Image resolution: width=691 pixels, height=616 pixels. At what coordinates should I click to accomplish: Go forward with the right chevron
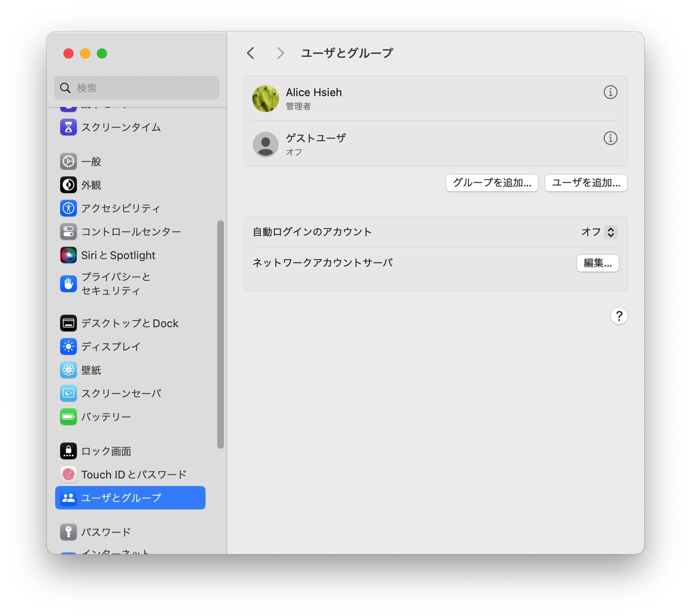tap(280, 53)
